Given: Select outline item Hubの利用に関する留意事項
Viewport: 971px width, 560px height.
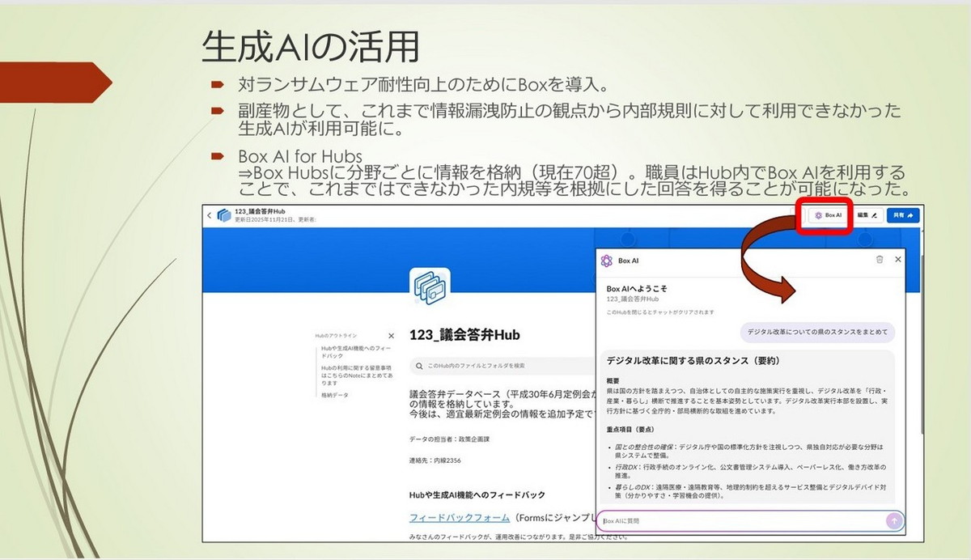Looking at the screenshot, I should 357,375.
